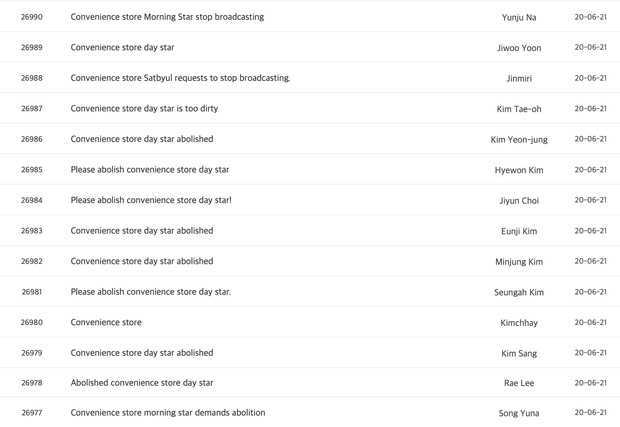This screenshot has height=427, width=620.
Task: Open "Convenience store Satbyul requests to stop broadcasting"
Action: click(180, 78)
